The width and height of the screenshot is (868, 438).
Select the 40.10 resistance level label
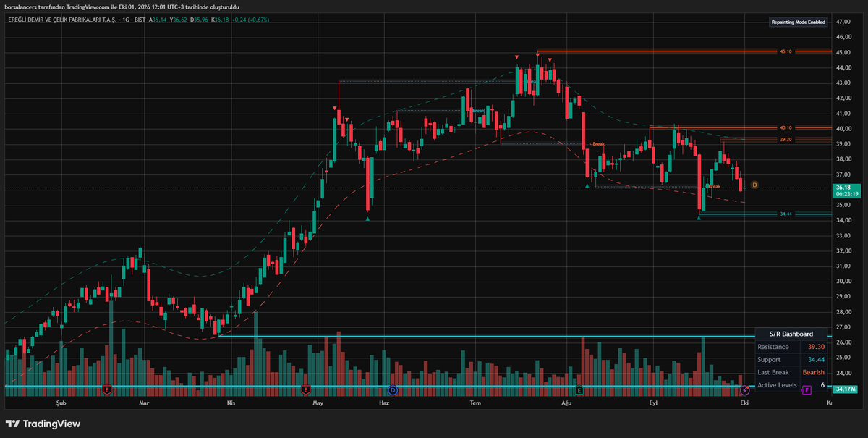786,127
